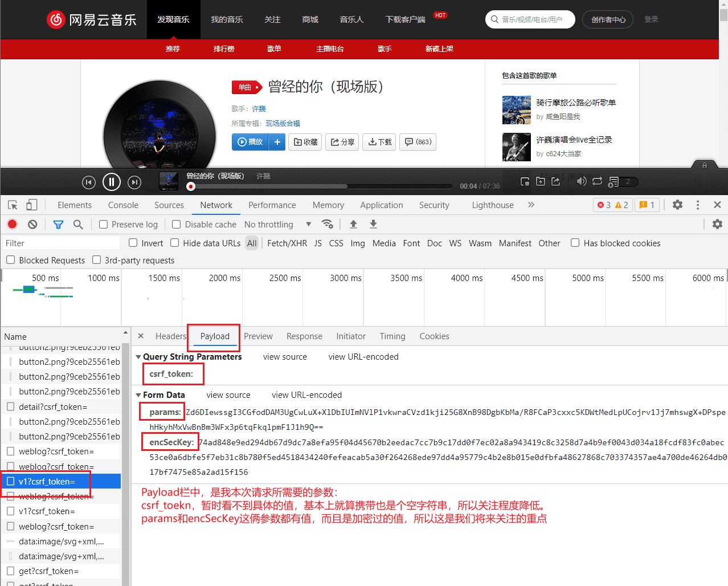Open DevTools main settings gear

point(677,205)
